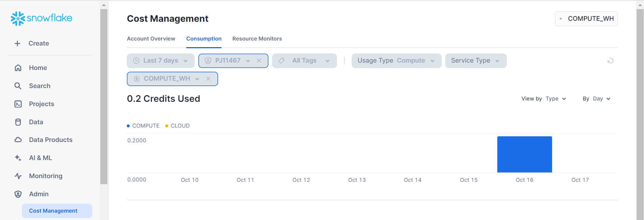This screenshot has height=220, width=644.
Task: Click the 0.2000 y-axis value
Action: (137, 141)
